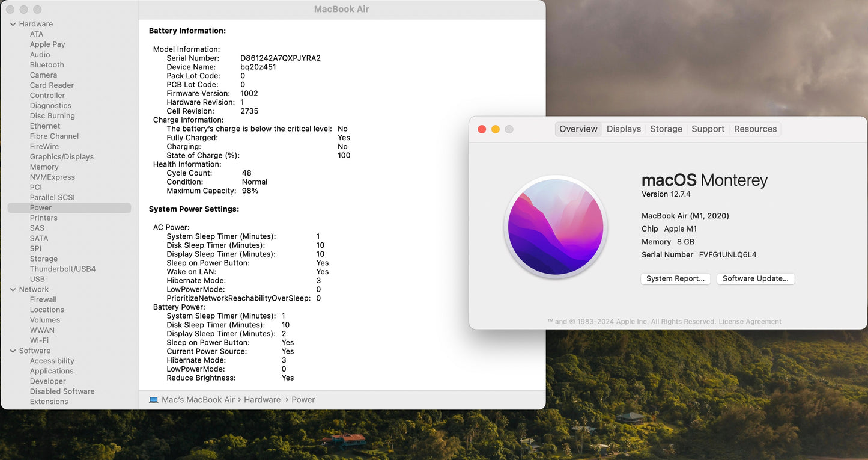Select Applications under Software
The image size is (868, 460).
point(52,371)
